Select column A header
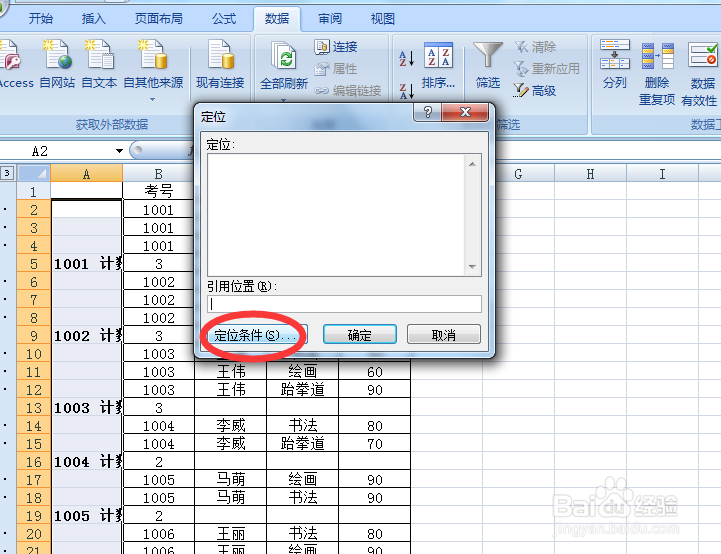This screenshot has height=554, width=721. [86, 174]
